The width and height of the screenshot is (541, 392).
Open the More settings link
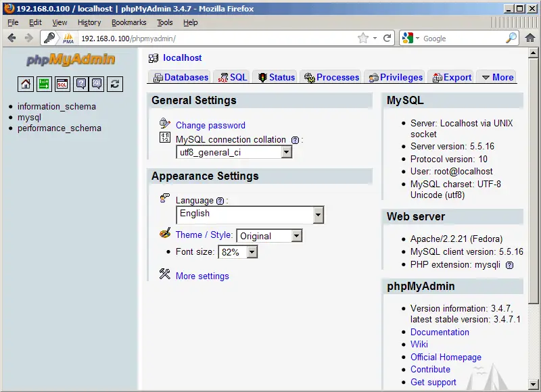(202, 276)
